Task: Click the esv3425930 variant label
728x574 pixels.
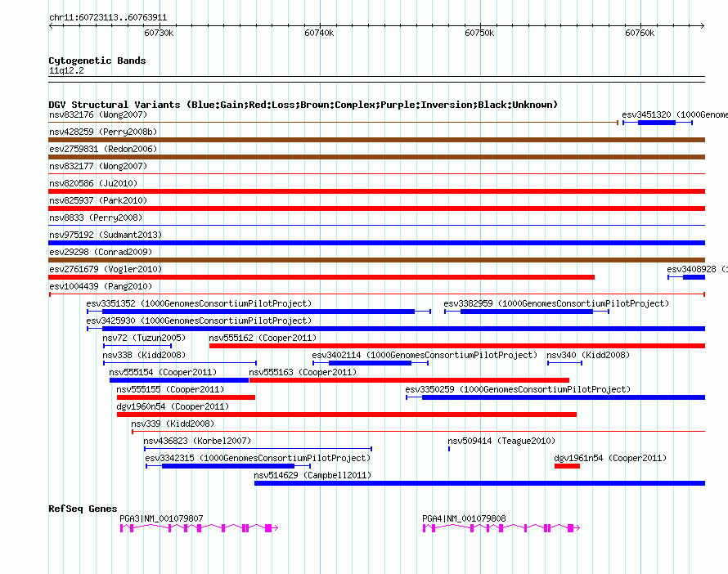Action: (x=199, y=321)
